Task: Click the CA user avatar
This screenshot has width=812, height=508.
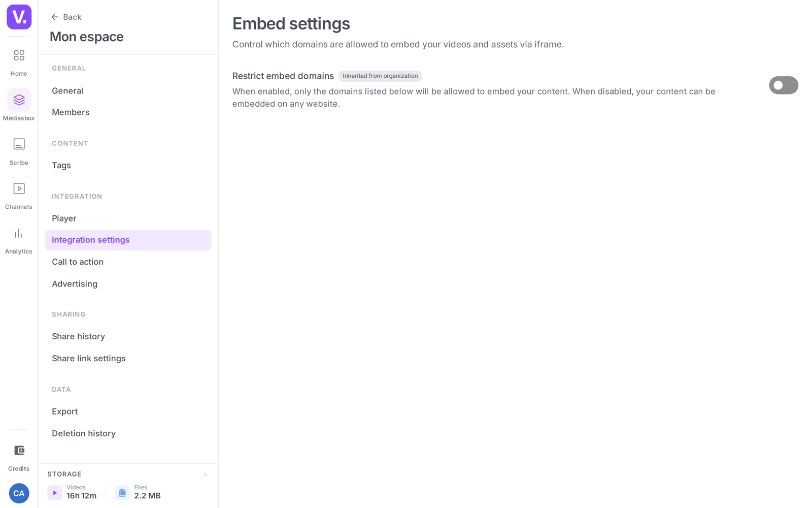Action: [19, 493]
